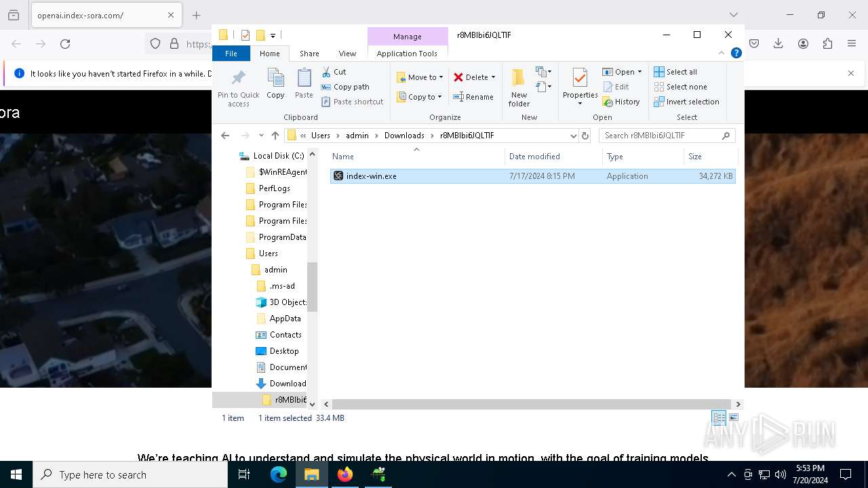Click Copy path in ribbon

click(x=345, y=87)
